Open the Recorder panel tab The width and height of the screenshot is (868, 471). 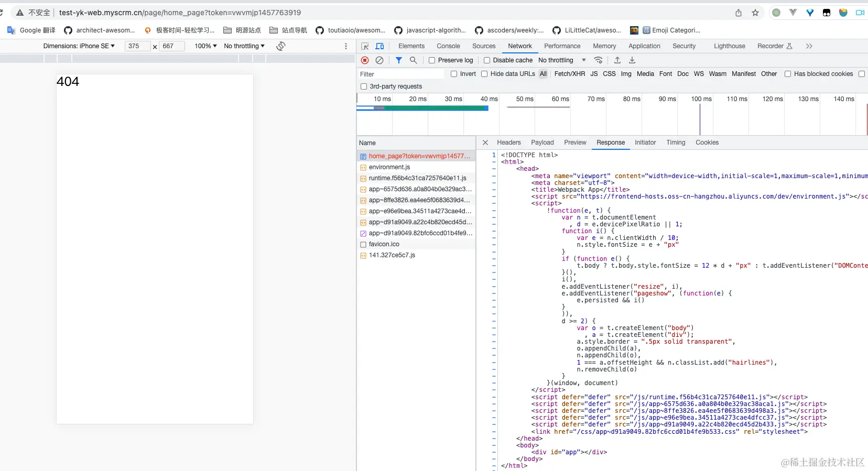tap(775, 46)
